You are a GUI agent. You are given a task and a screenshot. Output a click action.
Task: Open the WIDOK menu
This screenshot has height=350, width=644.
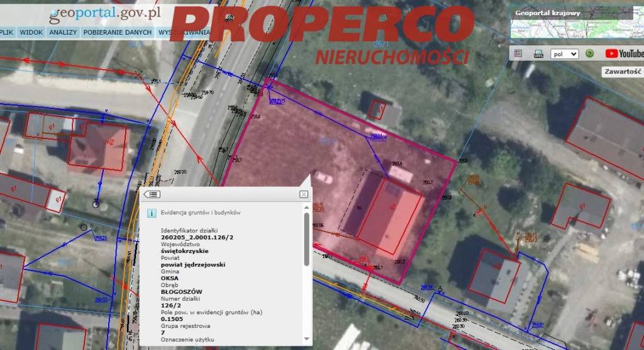[x=31, y=32]
